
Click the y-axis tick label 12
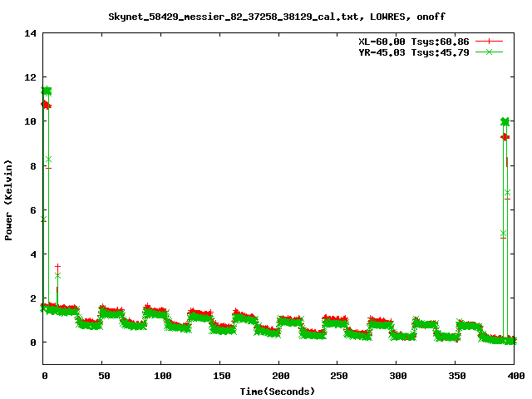[x=30, y=77]
